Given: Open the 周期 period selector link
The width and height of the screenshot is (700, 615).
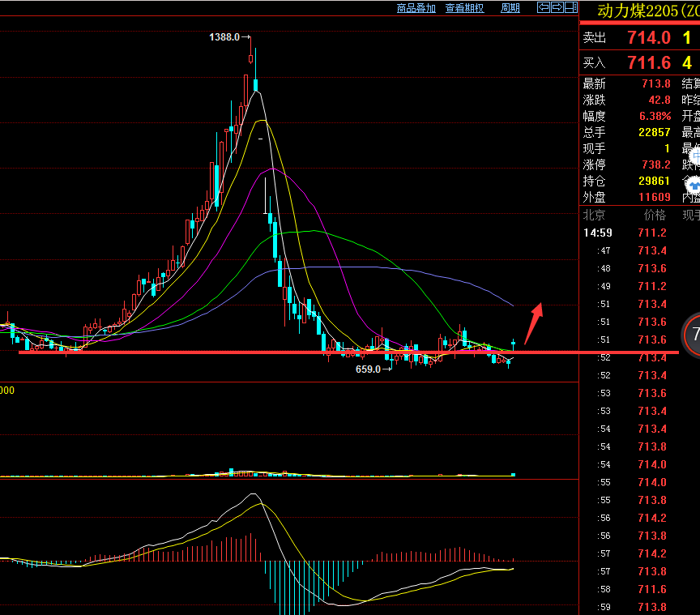Looking at the screenshot, I should (x=510, y=8).
